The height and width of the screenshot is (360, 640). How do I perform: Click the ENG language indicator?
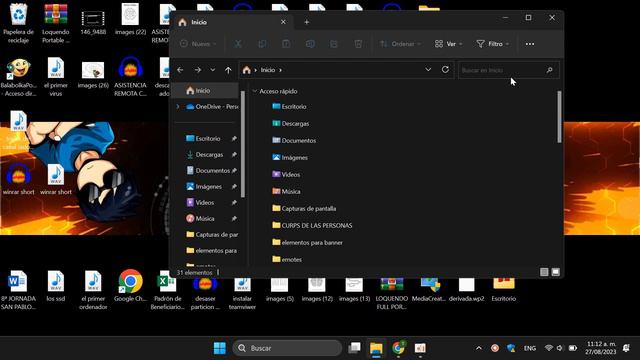530,348
